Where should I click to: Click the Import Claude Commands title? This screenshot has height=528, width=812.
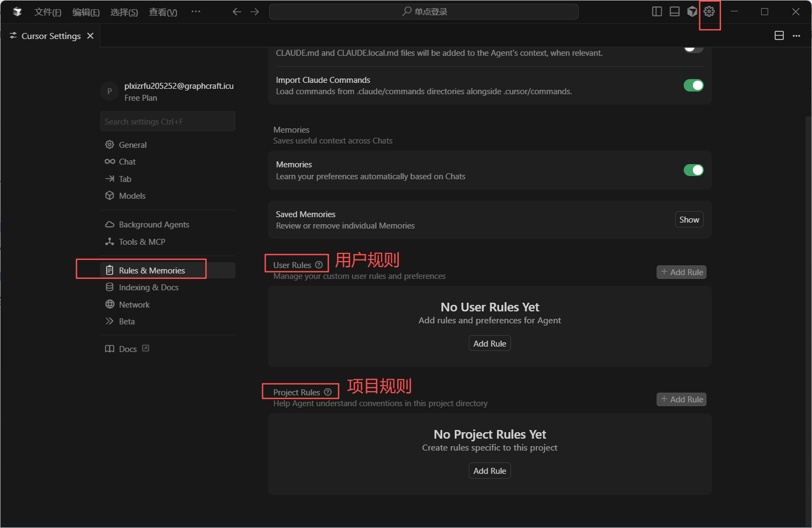(323, 80)
